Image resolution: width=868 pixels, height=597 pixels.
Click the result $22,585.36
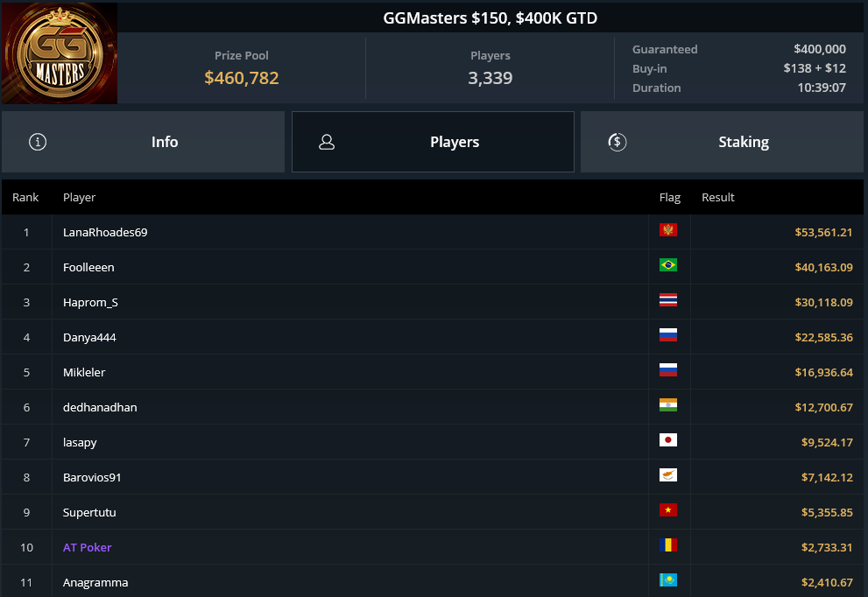[823, 338]
